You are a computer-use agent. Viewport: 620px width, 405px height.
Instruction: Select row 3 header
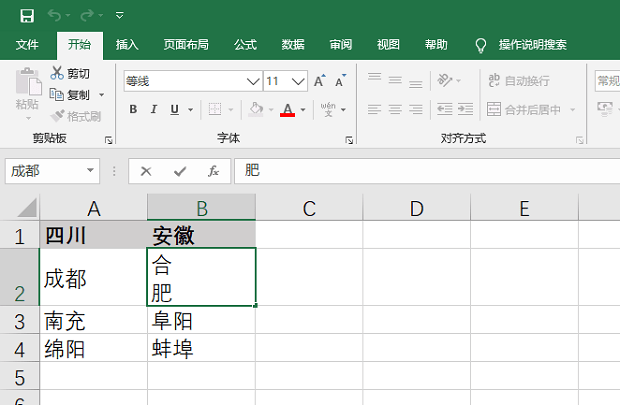point(19,320)
